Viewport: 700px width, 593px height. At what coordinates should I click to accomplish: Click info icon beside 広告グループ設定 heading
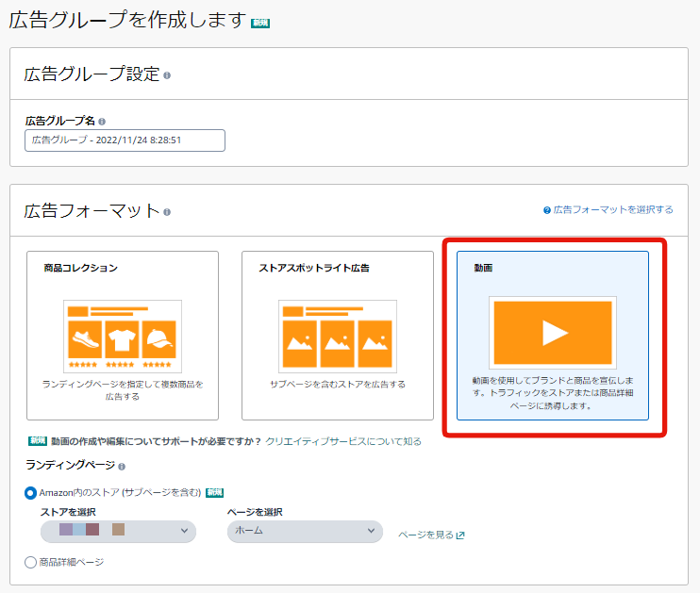tap(167, 75)
